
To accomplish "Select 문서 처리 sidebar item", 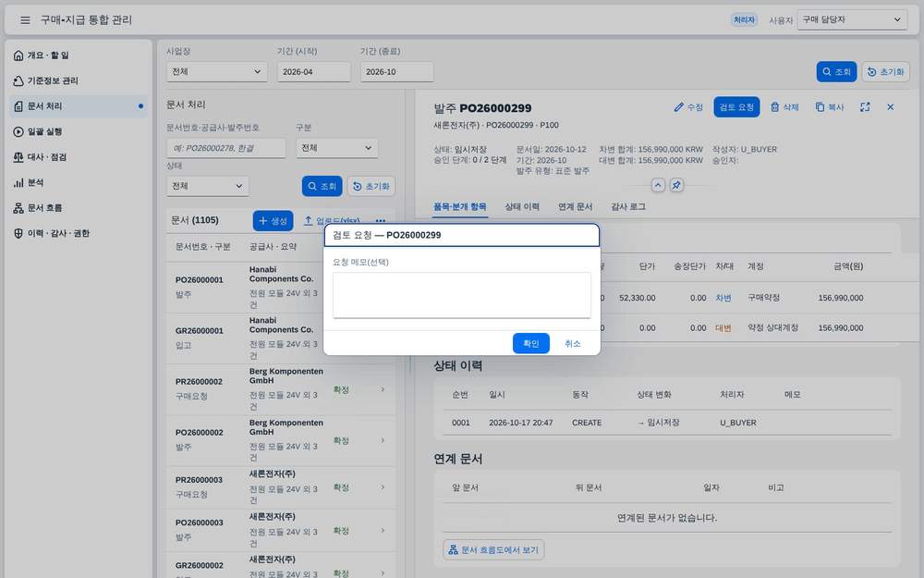I will [79, 106].
